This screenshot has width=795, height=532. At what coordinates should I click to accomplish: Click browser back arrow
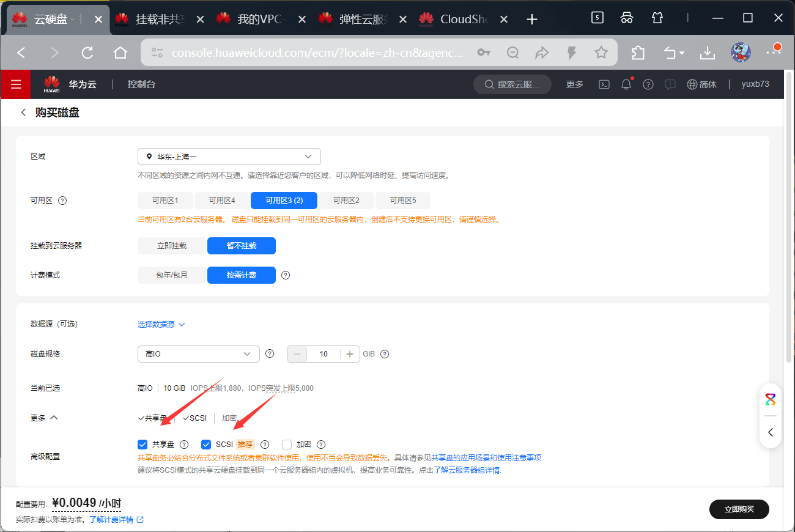(x=21, y=53)
